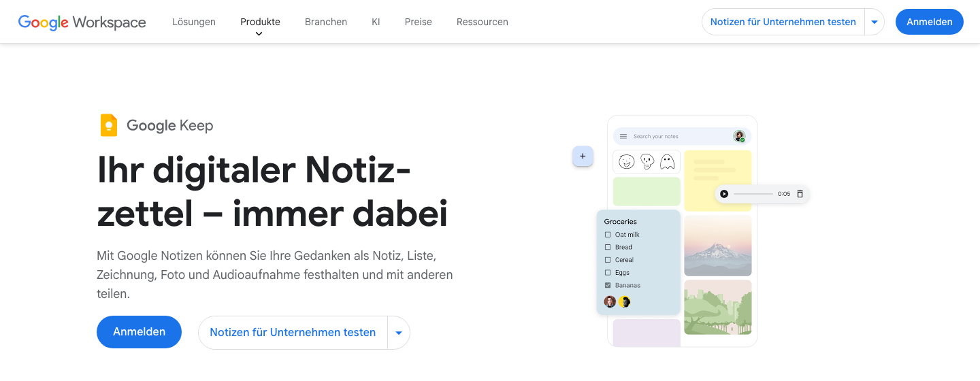
Task: Click the smiley face drawing
Action: 627,162
